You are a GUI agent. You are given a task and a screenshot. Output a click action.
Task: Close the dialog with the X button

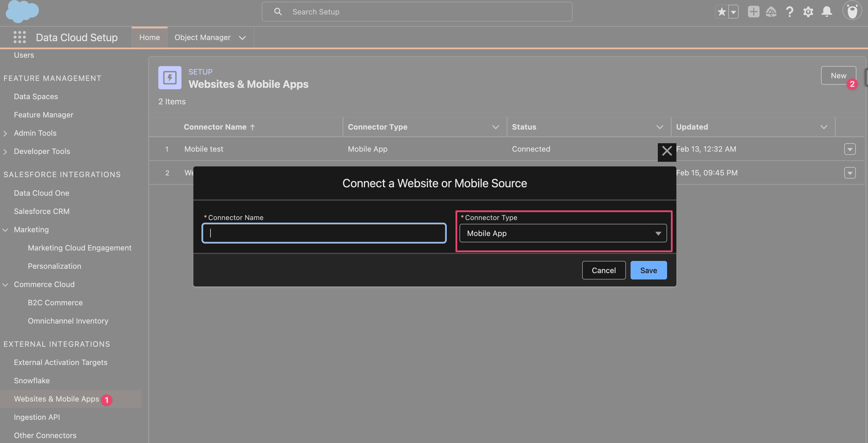coord(667,150)
